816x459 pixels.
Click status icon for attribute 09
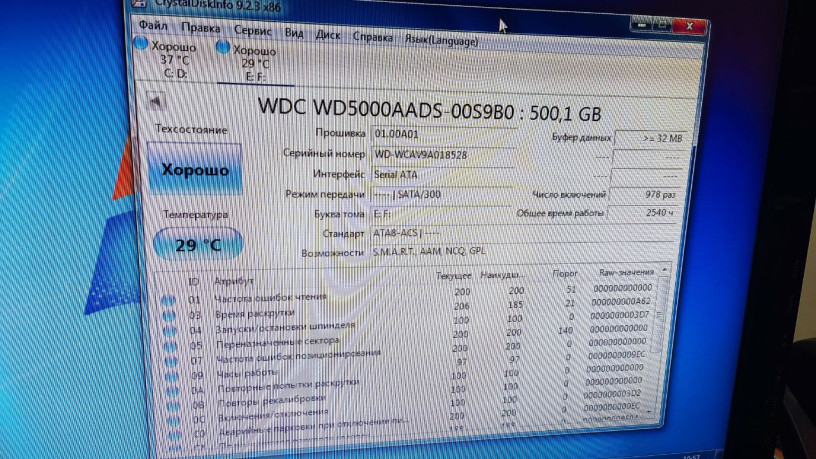click(x=172, y=376)
